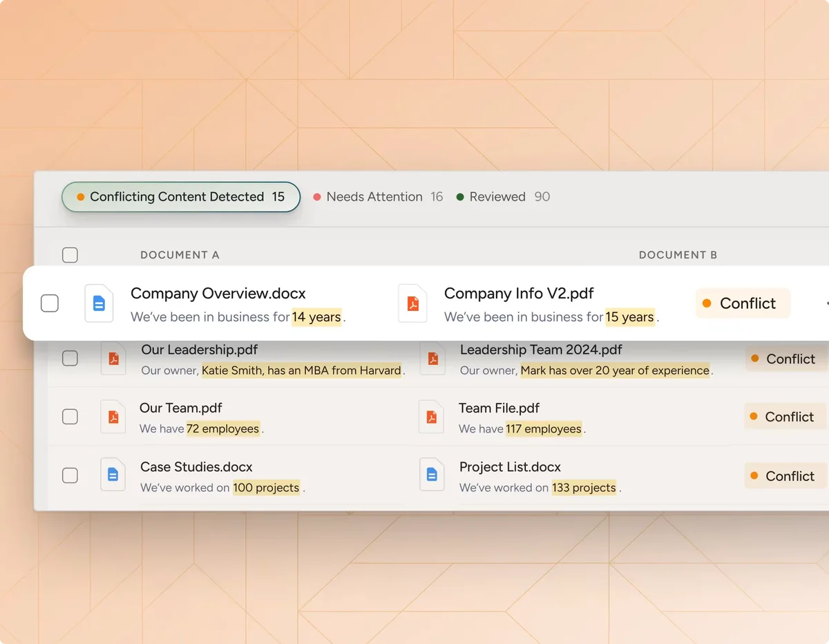Switch to the Needs Attention filter
The height and width of the screenshot is (644, 829).
tap(375, 197)
